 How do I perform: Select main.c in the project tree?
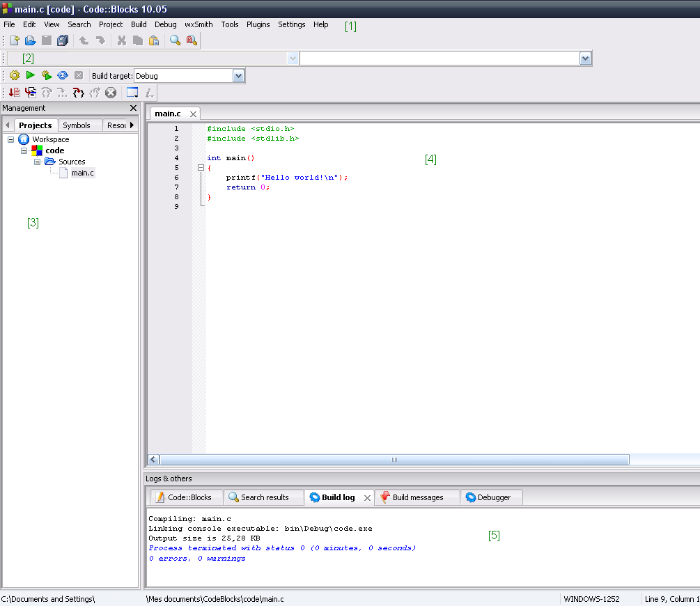83,173
